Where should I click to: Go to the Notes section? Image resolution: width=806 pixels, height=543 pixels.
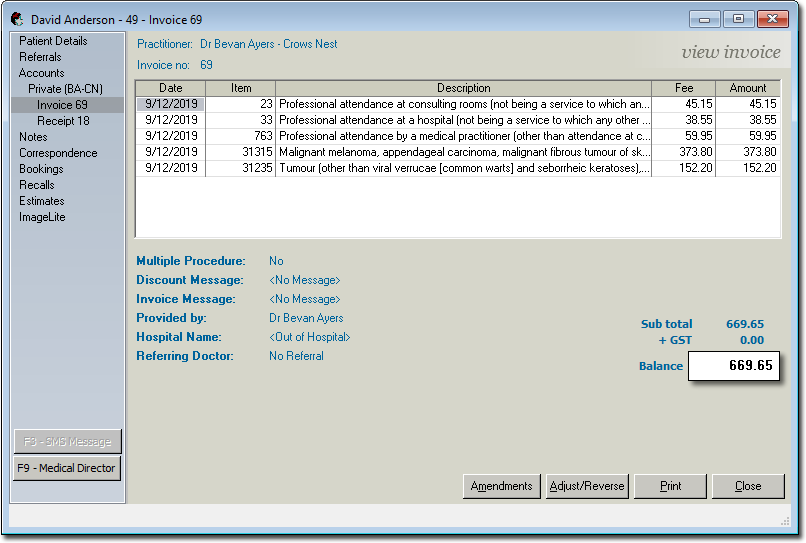(x=33, y=137)
